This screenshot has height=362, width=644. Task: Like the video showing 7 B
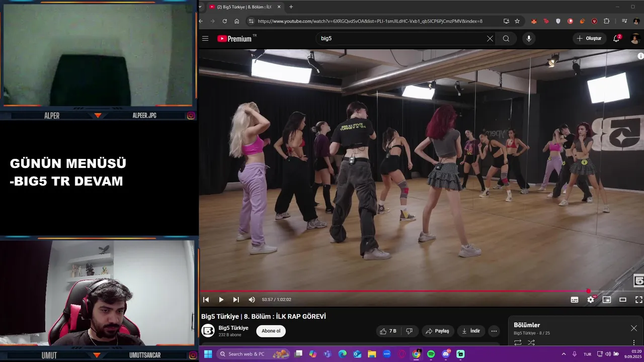pos(388,331)
